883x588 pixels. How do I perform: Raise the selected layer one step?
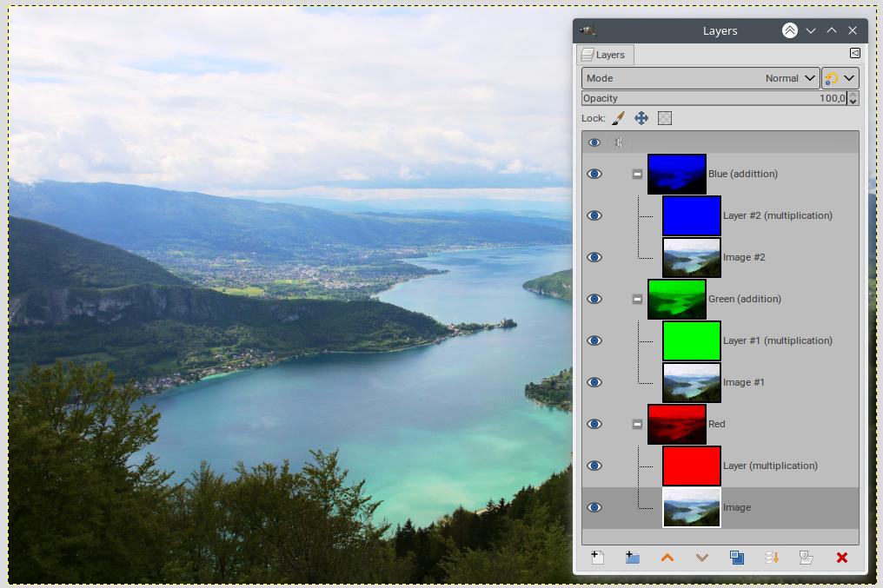pyautogui.click(x=667, y=558)
